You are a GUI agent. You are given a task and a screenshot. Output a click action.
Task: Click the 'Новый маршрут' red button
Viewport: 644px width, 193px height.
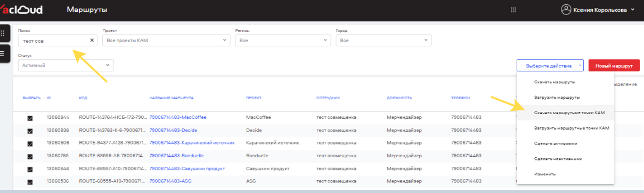tap(614, 65)
